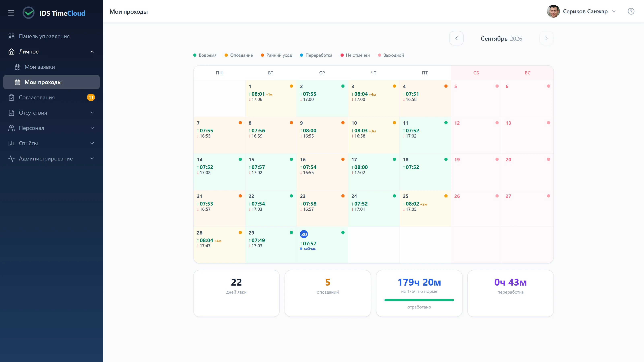Open the help question mark icon
Screen dimensions: 644x362
[x=631, y=11]
